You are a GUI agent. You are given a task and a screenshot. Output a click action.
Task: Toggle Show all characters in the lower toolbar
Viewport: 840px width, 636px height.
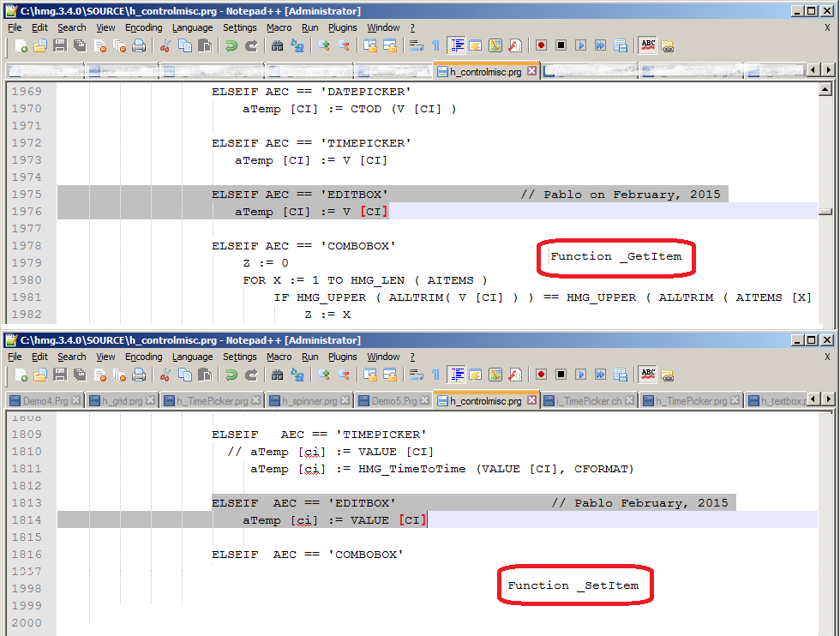[435, 375]
